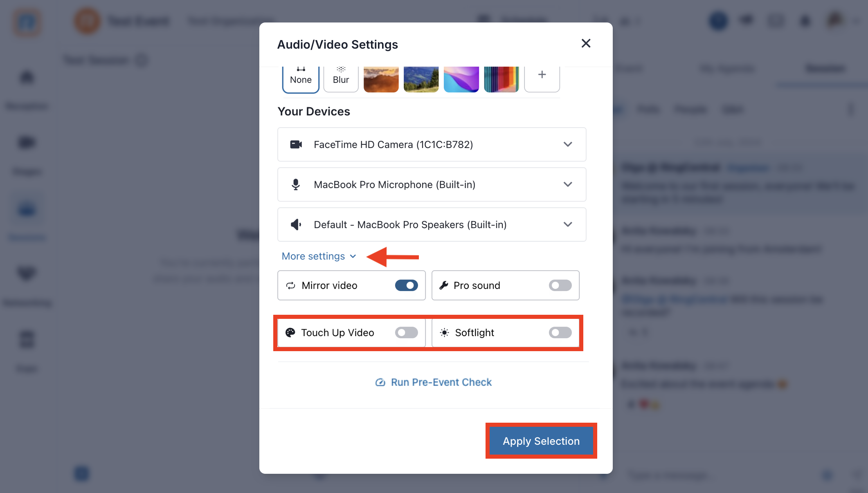Image resolution: width=868 pixels, height=493 pixels.
Task: Click the Softlight sun icon
Action: tap(444, 333)
